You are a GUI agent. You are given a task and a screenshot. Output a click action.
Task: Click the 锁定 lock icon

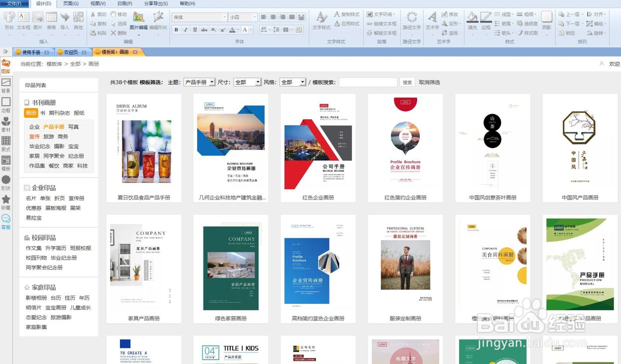[x=567, y=33]
